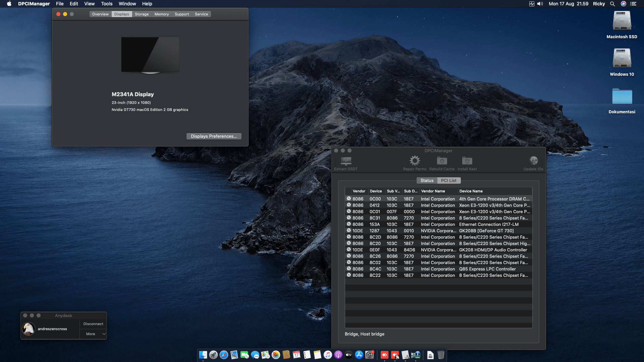Screen dimensions: 644x362
Task: Launch Notes from the dock
Action: pyautogui.click(x=317, y=355)
